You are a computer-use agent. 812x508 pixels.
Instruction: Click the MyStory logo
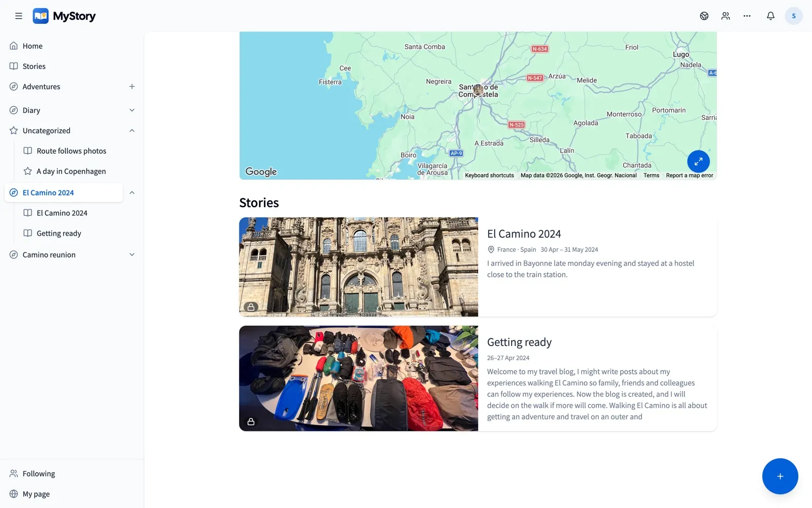pos(64,16)
